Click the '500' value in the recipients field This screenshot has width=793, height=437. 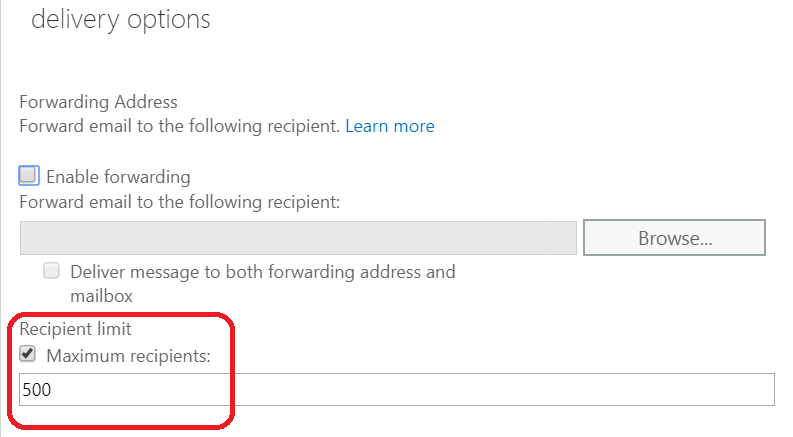tap(36, 390)
